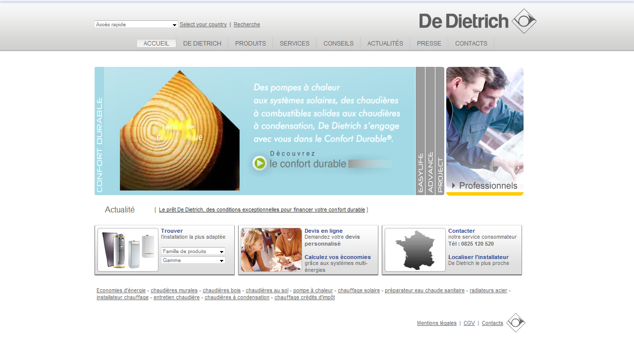Image resolution: width=634 pixels, height=364 pixels.
Task: Click the De Dietrich logo in header
Action: (x=477, y=21)
